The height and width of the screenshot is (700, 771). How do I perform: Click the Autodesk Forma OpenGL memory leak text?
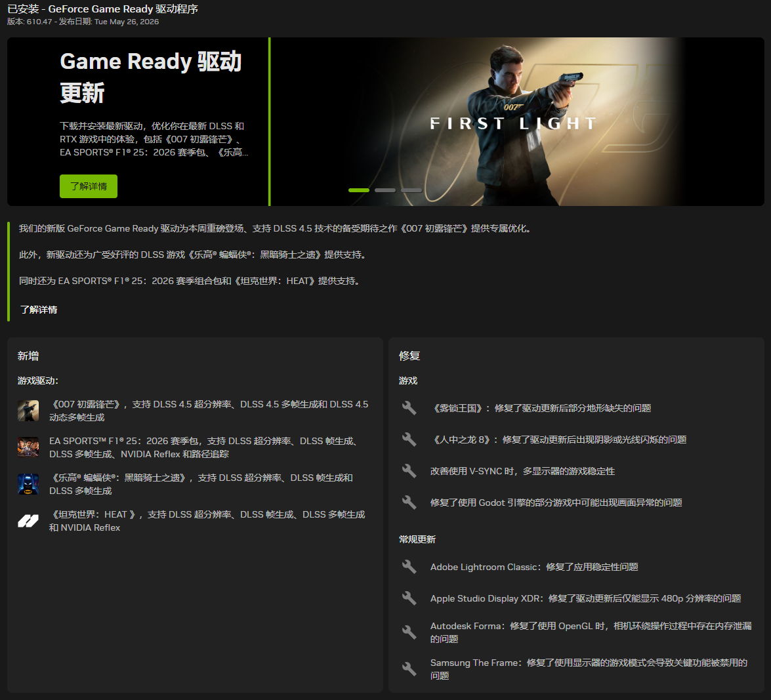pos(591,632)
